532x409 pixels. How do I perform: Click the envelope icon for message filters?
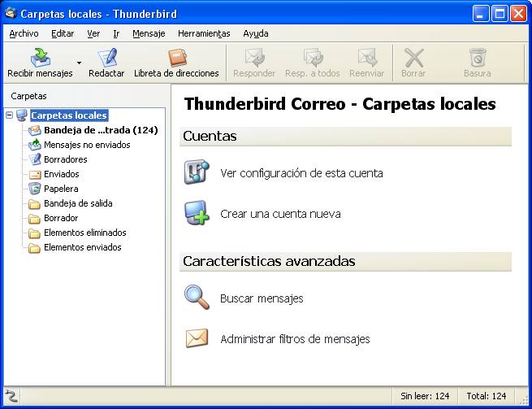tap(197, 338)
